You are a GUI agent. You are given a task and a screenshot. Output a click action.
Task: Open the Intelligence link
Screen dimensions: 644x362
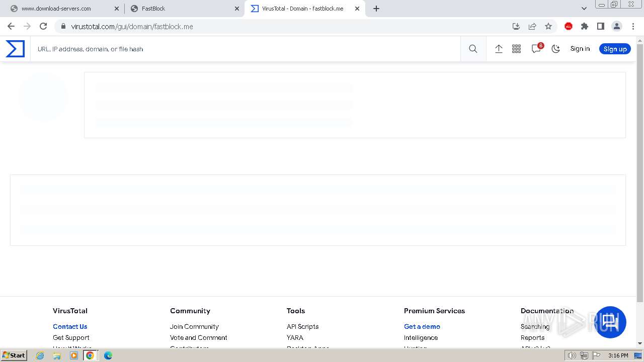(421, 337)
